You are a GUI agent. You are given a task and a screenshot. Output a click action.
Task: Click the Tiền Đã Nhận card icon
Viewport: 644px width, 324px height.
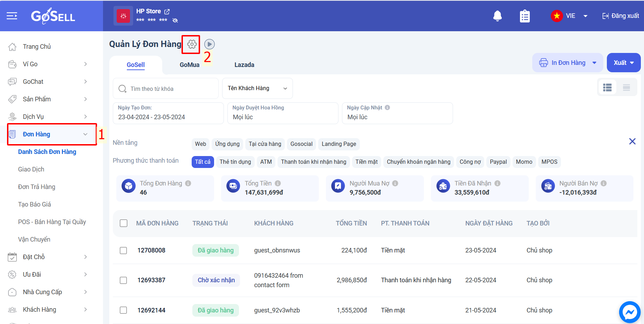[x=443, y=186]
